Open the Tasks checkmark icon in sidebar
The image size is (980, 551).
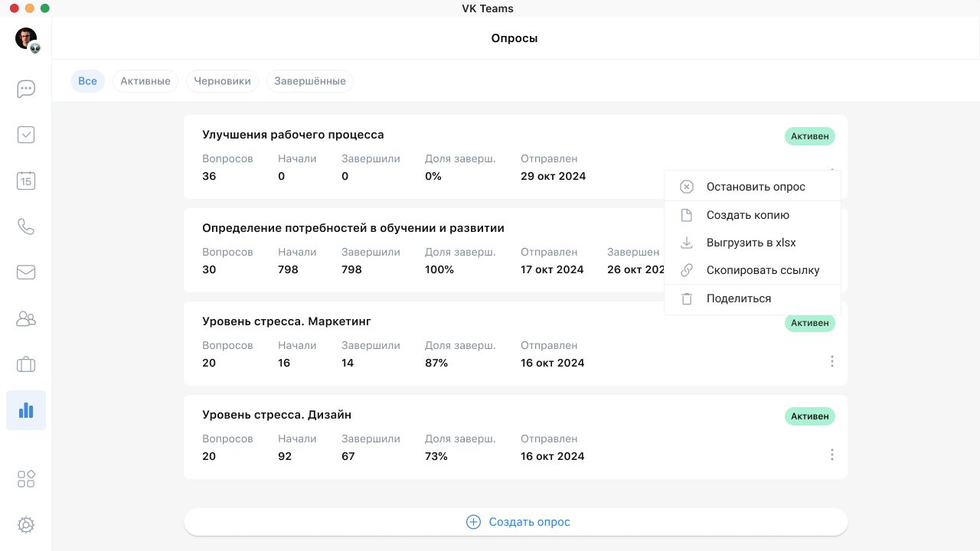point(26,135)
